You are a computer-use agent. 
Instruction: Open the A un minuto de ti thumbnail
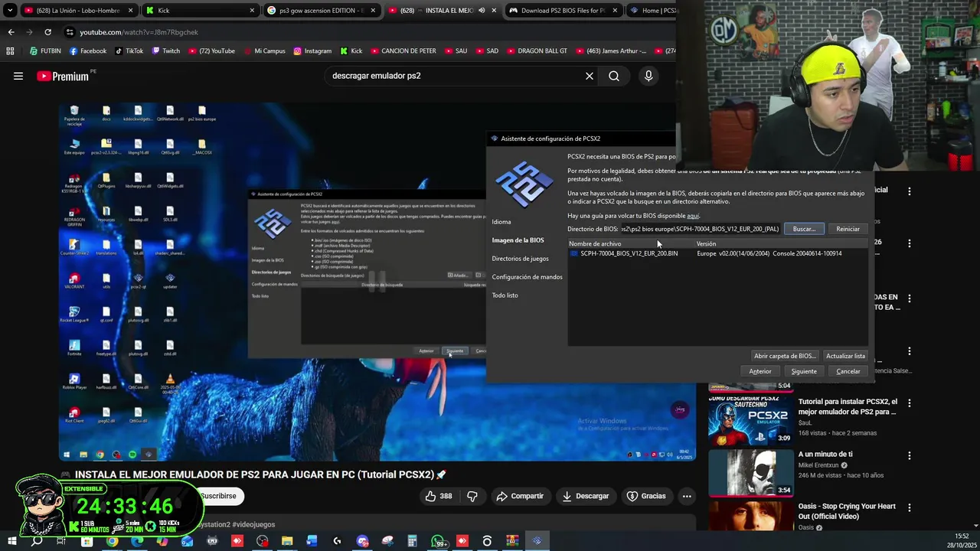pyautogui.click(x=750, y=473)
